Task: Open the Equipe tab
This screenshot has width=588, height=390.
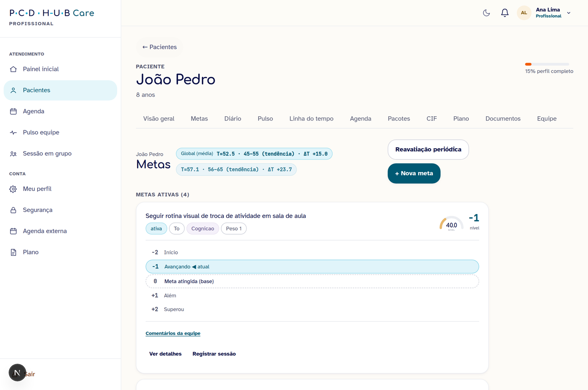Action: click(x=547, y=119)
